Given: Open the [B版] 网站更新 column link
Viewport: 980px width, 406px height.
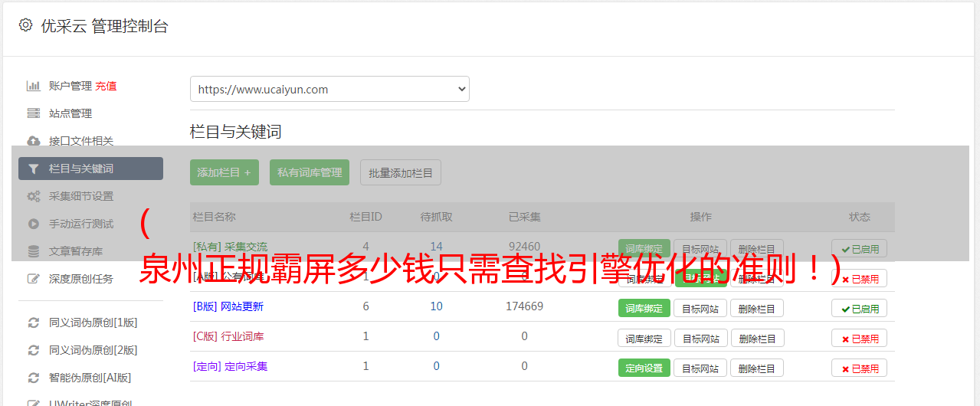Looking at the screenshot, I should point(228,306).
